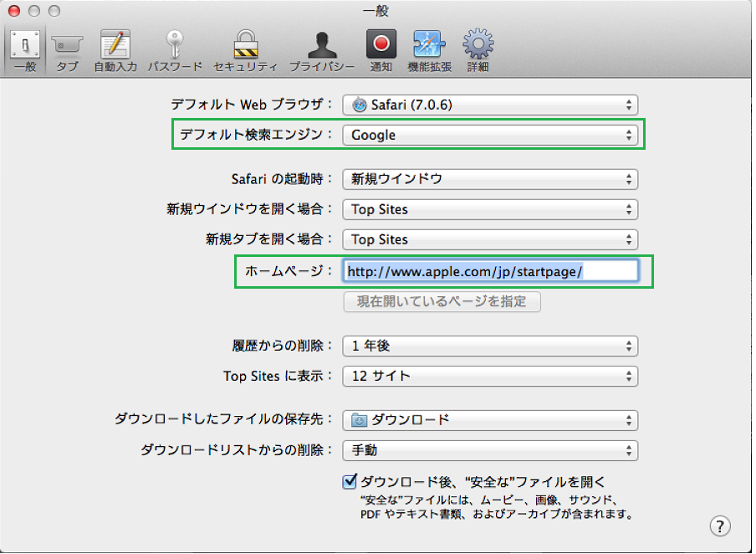Open the 新規ウインドウを開く場合 Top Sites dropdown
756x554 pixels.
[490, 209]
